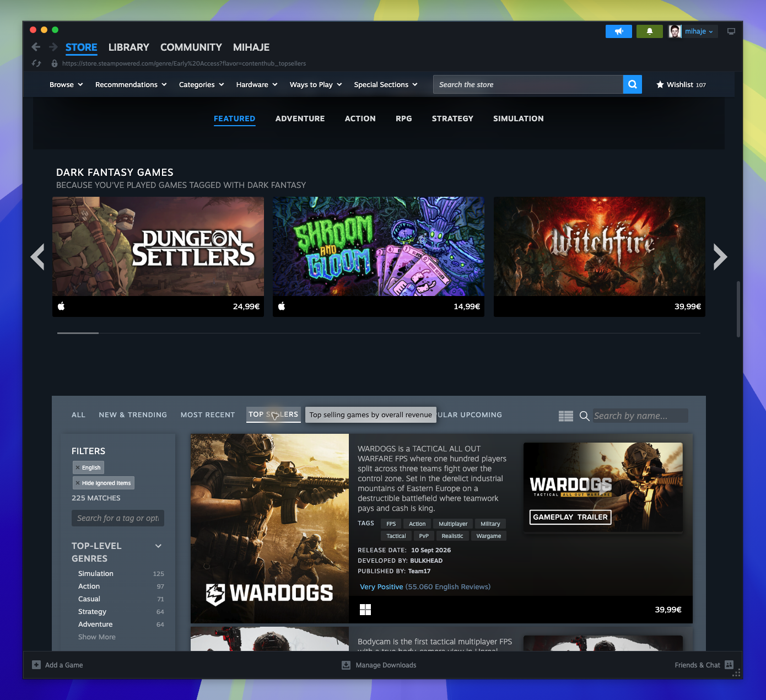766x700 pixels.
Task: Click the magnifier icon beside Search by name
Action: [585, 416]
